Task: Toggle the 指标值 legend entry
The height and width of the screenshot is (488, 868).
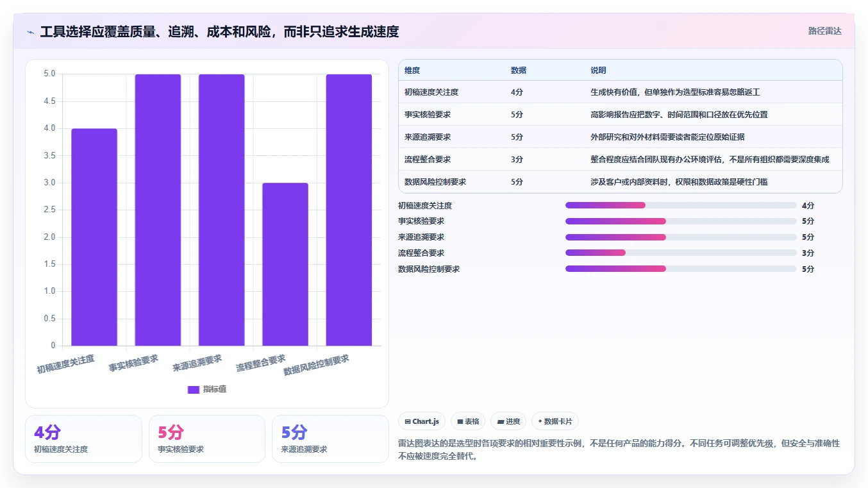Action: 206,389
